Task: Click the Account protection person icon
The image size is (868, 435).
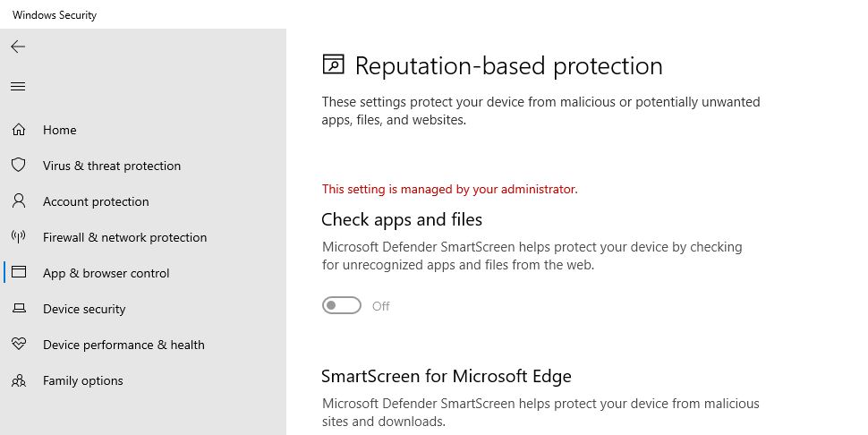Action: tap(19, 200)
